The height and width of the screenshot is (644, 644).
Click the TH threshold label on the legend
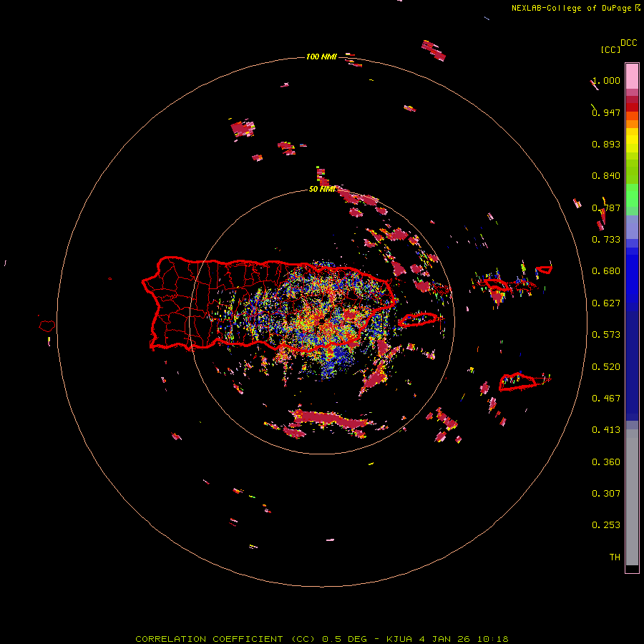pyautogui.click(x=615, y=557)
